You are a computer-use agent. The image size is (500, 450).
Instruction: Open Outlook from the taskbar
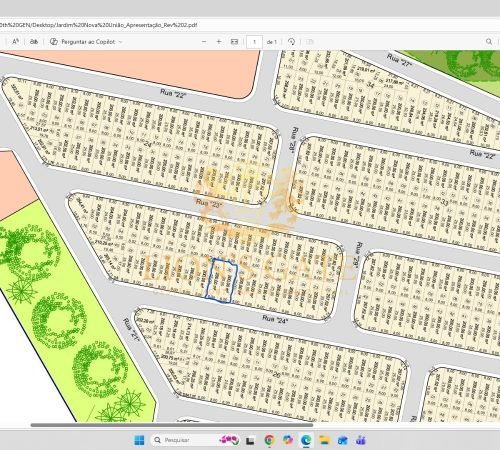[x=342, y=440]
